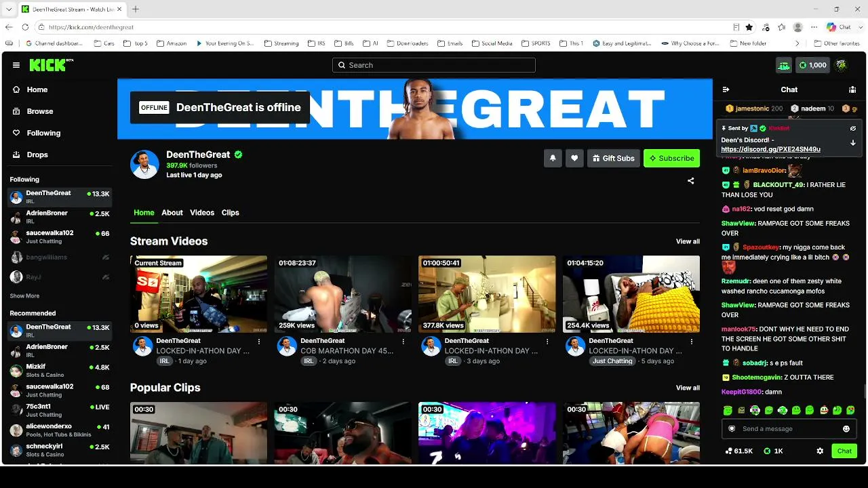View all Stream Videos
The image size is (868, 488).
click(x=688, y=241)
